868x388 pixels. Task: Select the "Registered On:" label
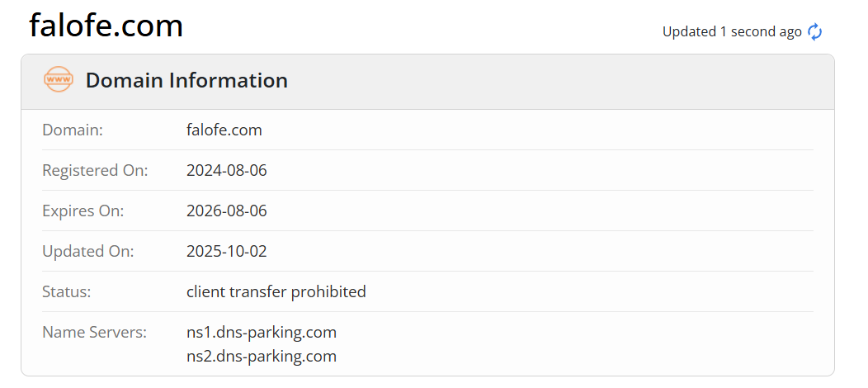(x=95, y=170)
